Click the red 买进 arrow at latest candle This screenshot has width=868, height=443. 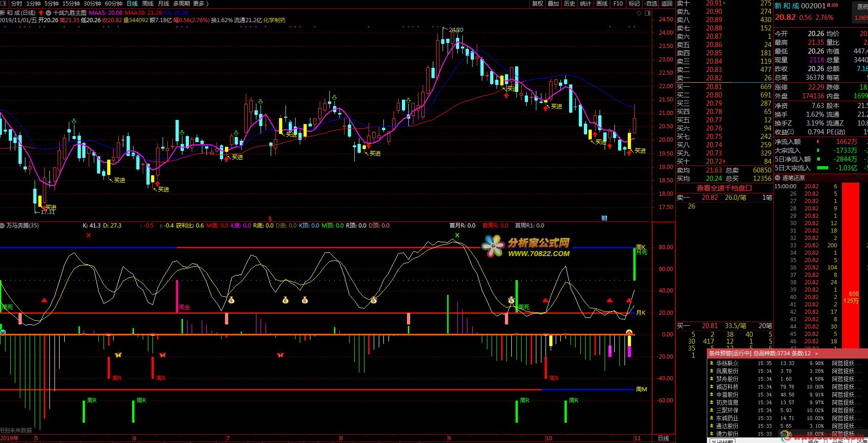(x=629, y=153)
